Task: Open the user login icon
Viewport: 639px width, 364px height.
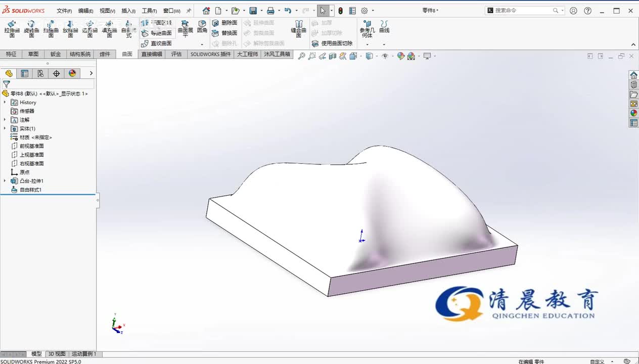Action: tap(573, 11)
